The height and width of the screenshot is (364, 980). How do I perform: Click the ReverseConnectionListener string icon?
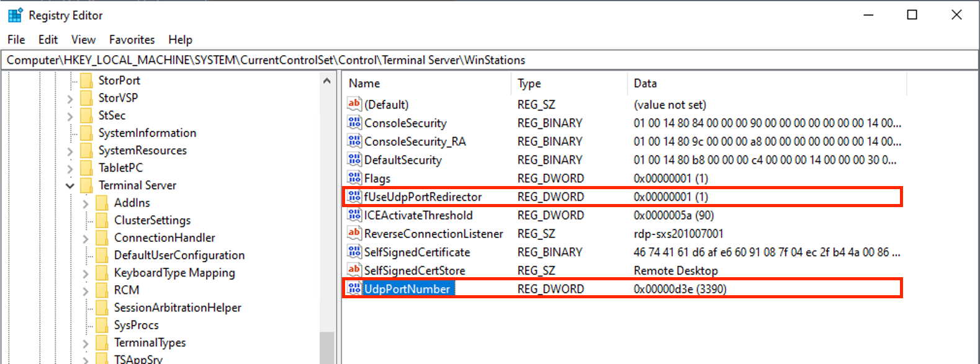tap(354, 233)
